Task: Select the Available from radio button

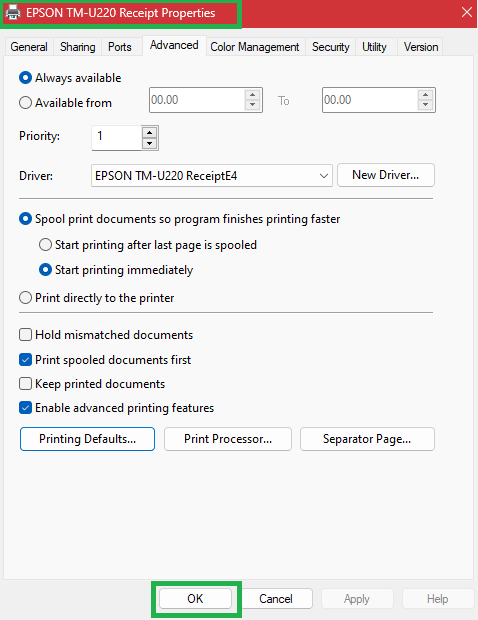Action: point(25,103)
